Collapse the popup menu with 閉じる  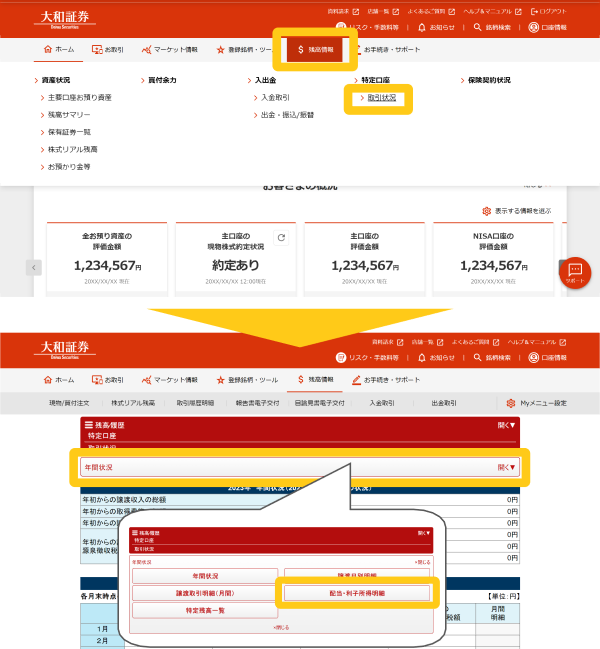(x=281, y=627)
